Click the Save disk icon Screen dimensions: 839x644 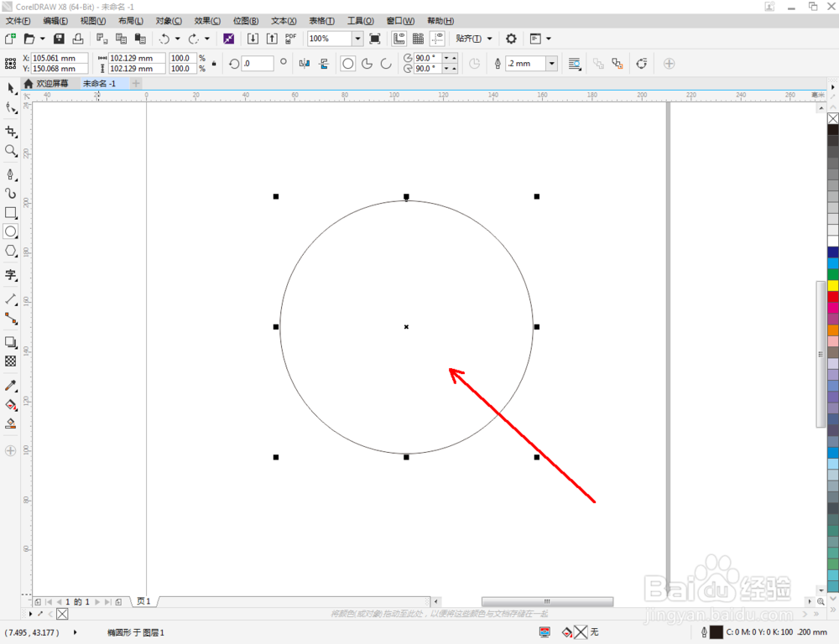point(59,39)
